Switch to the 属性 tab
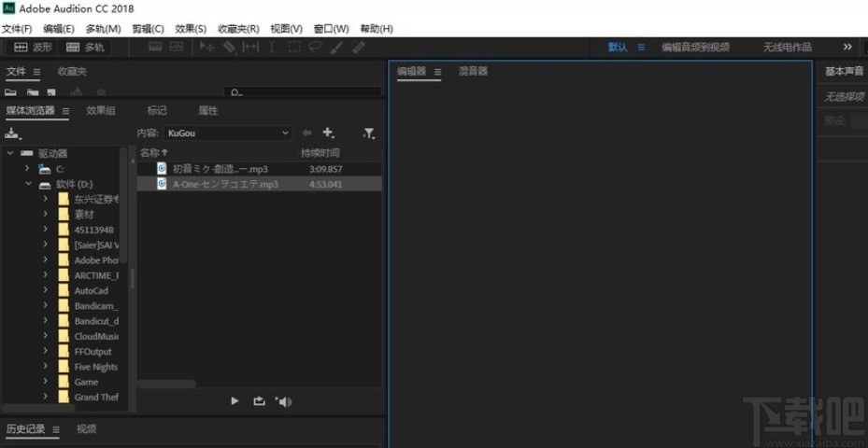868x448 pixels. pos(208,111)
